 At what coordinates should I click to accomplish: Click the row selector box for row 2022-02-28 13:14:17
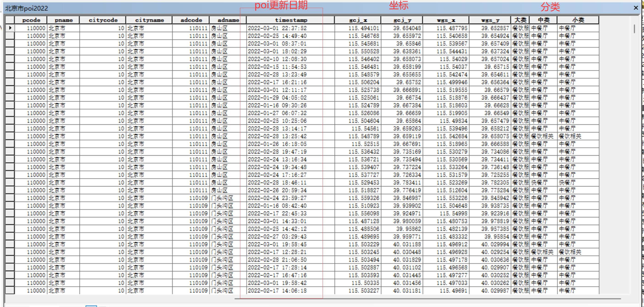coord(10,128)
